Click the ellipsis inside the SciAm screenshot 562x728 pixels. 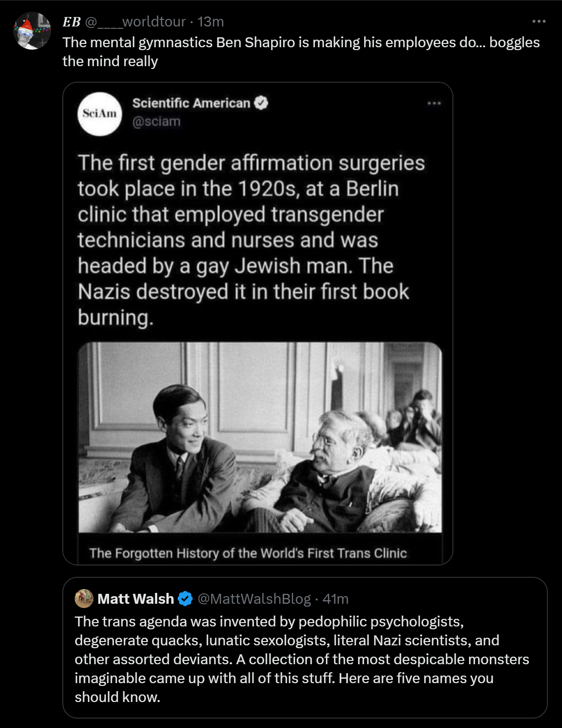pyautogui.click(x=434, y=103)
